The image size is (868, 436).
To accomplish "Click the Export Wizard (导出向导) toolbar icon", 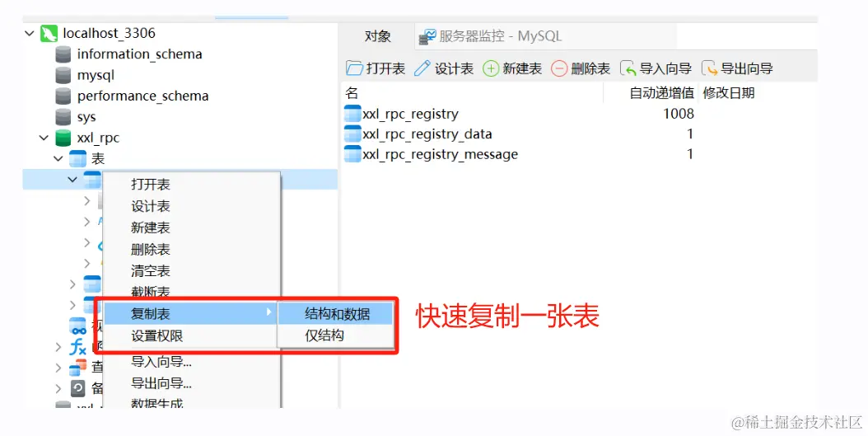I will coord(709,68).
